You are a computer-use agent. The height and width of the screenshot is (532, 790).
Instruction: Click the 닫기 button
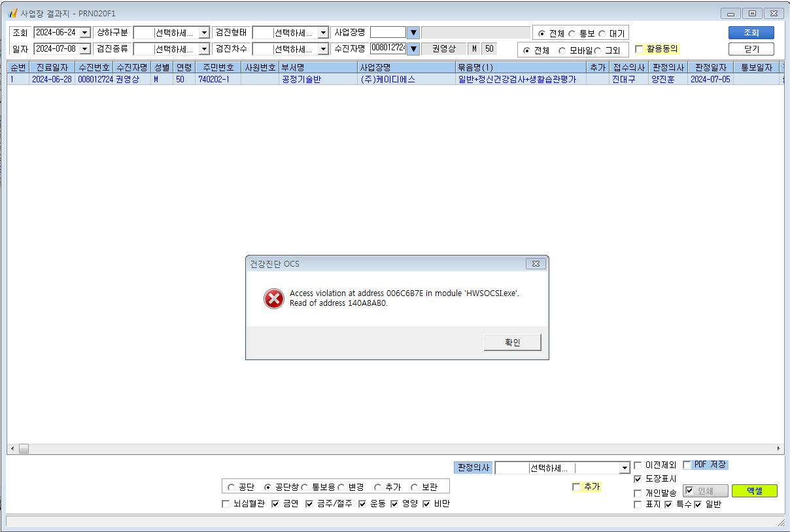[751, 49]
